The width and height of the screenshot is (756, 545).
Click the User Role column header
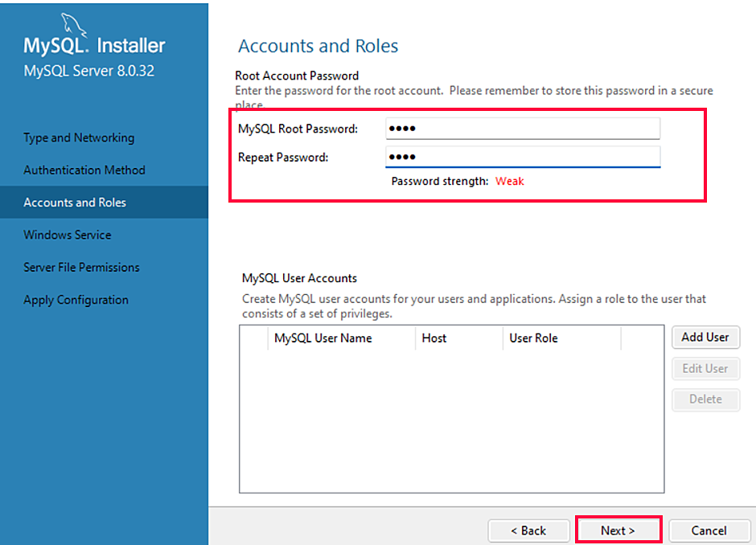click(x=561, y=338)
